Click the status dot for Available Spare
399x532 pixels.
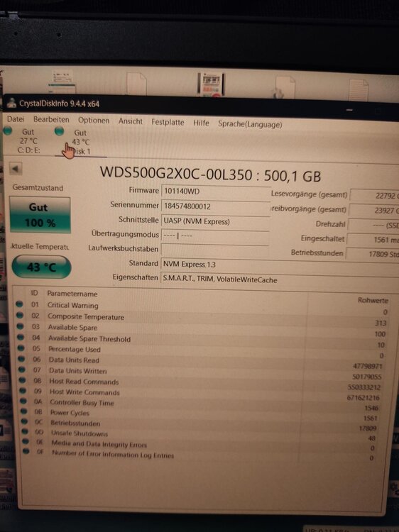click(x=20, y=326)
